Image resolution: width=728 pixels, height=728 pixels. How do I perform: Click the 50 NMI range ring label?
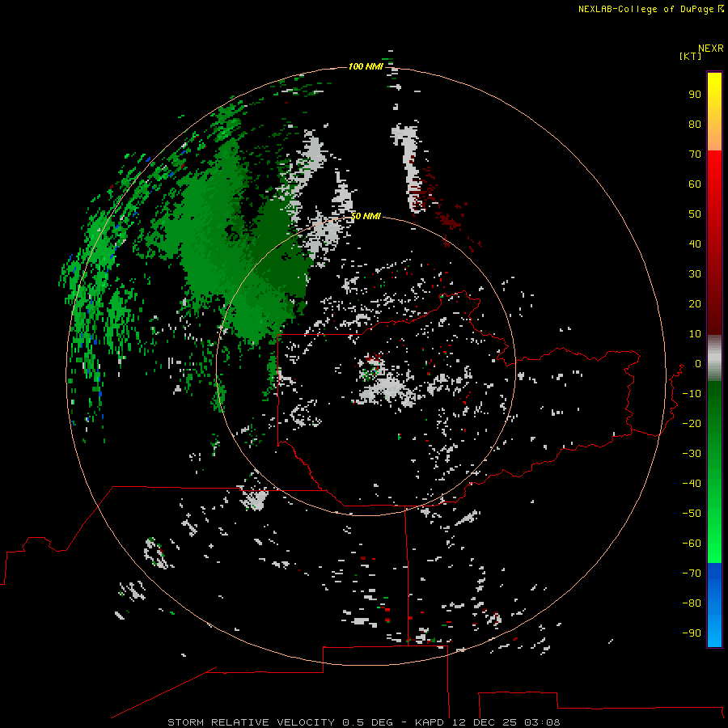(366, 216)
